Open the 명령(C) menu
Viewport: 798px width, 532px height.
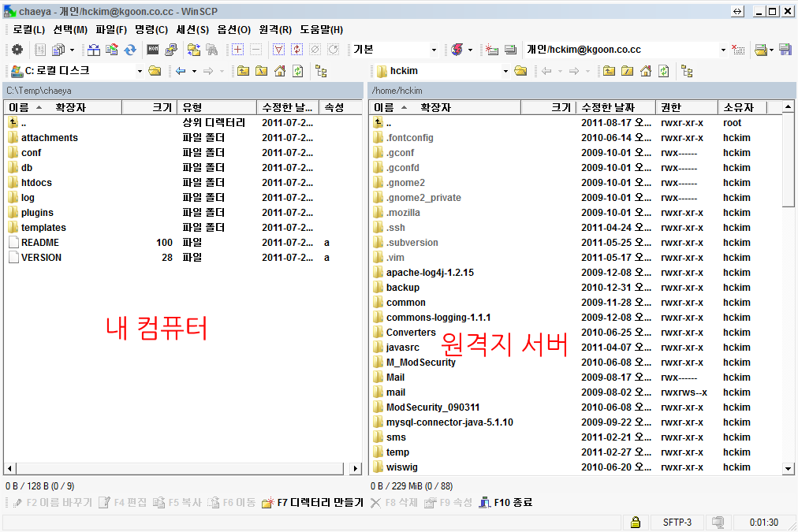(x=151, y=29)
